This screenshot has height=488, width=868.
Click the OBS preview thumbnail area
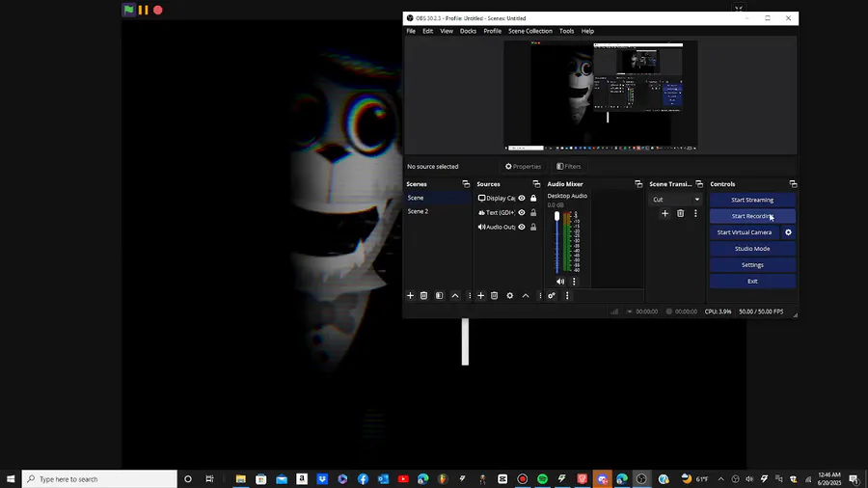pyautogui.click(x=601, y=95)
